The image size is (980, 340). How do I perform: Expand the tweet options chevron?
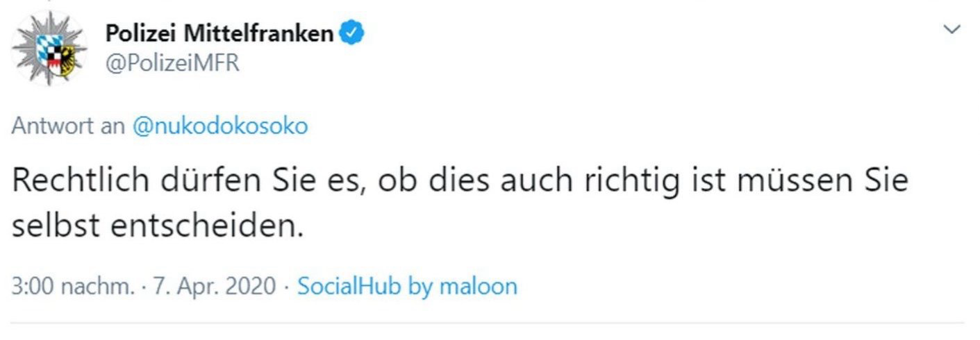coord(953,29)
